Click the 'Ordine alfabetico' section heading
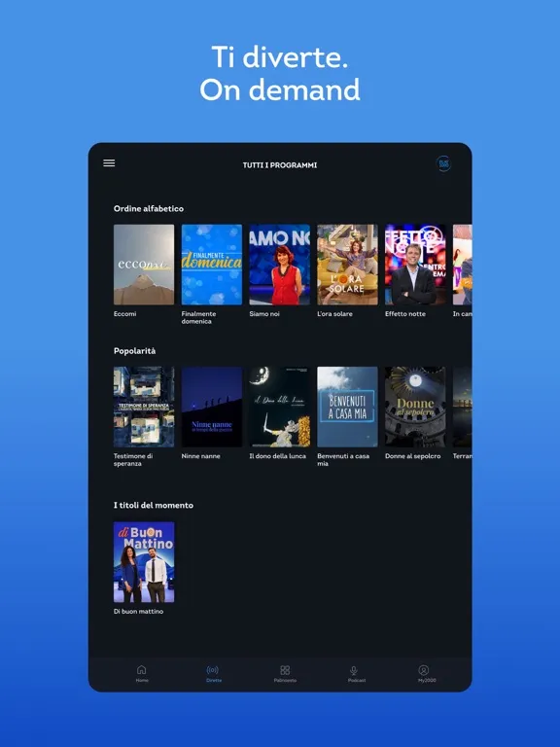560x747 pixels. pos(149,209)
